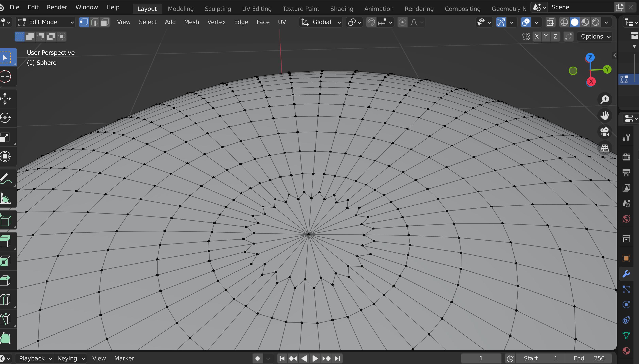Expand the shading options arrow
This screenshot has width=639, height=364.
606,22
